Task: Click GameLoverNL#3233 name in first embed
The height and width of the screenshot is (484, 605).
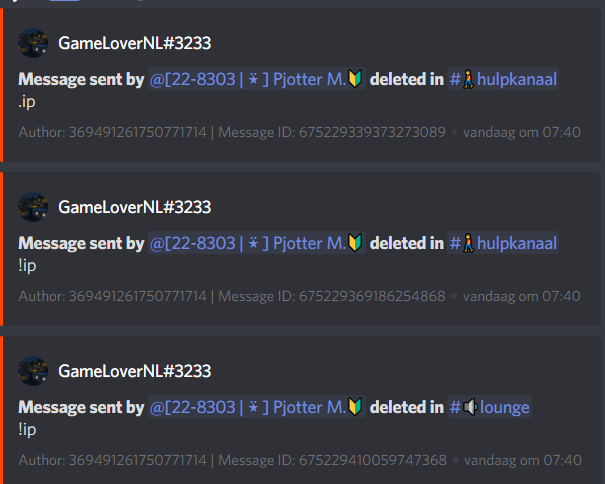Action: pyautogui.click(x=135, y=43)
